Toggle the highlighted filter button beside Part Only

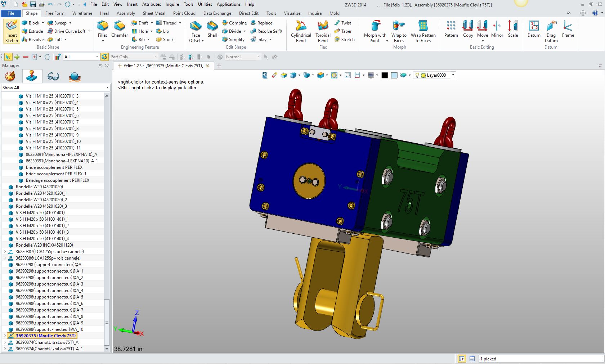pos(104,57)
